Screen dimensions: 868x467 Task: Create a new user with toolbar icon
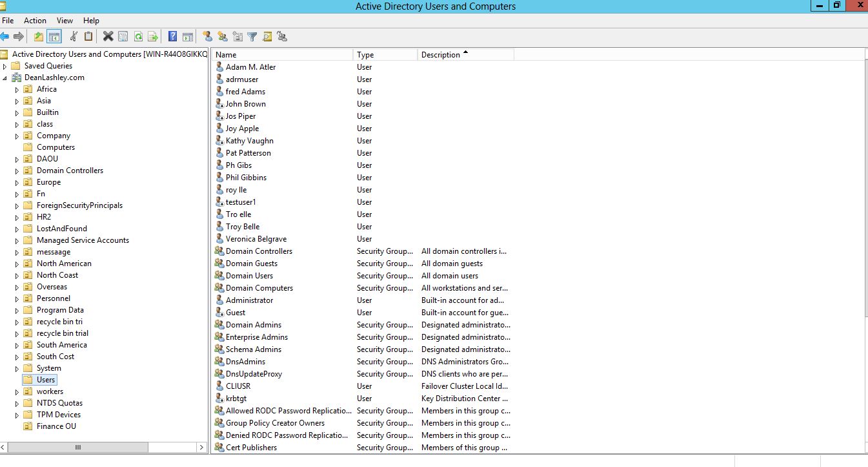tap(207, 37)
